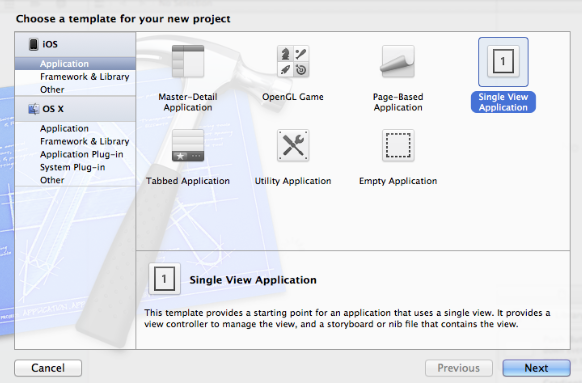Click the Previous button

(459, 368)
